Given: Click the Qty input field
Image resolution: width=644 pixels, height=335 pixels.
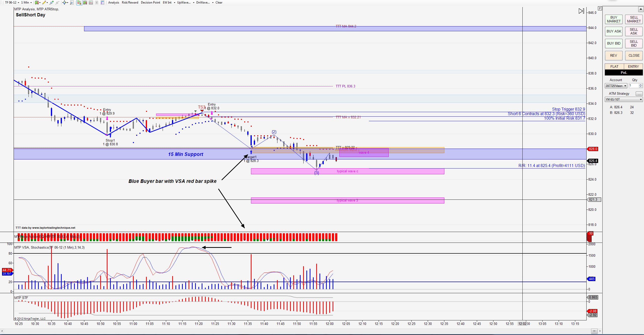Looking at the screenshot, I should [x=634, y=86].
